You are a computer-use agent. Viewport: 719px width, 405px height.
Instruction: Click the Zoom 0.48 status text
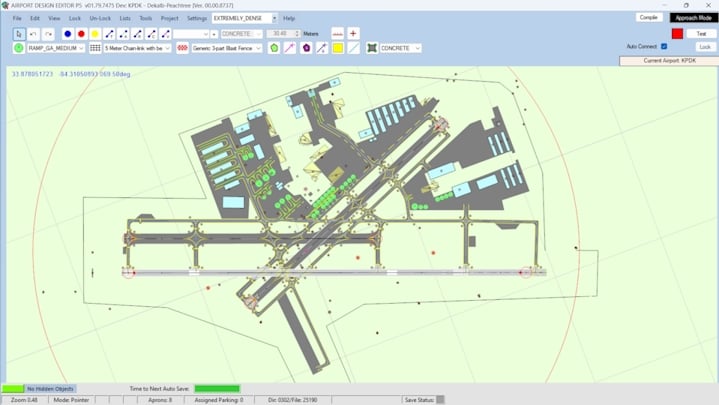24,400
